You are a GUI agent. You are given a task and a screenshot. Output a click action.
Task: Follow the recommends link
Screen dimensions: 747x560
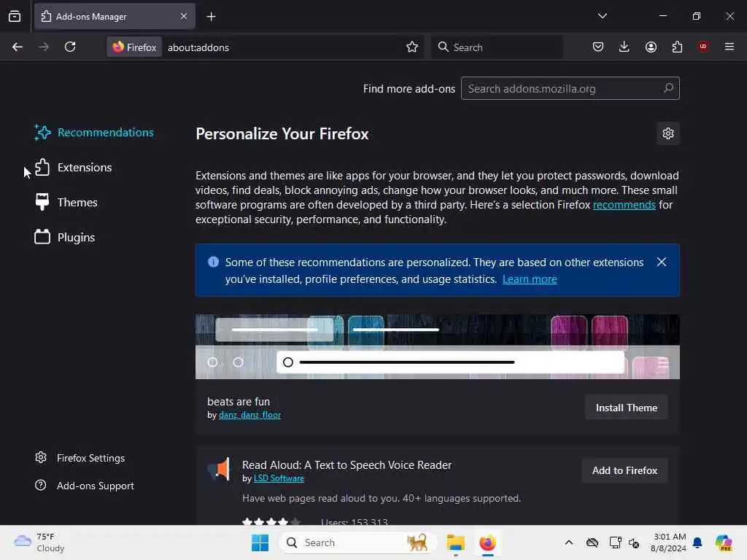[x=624, y=205]
